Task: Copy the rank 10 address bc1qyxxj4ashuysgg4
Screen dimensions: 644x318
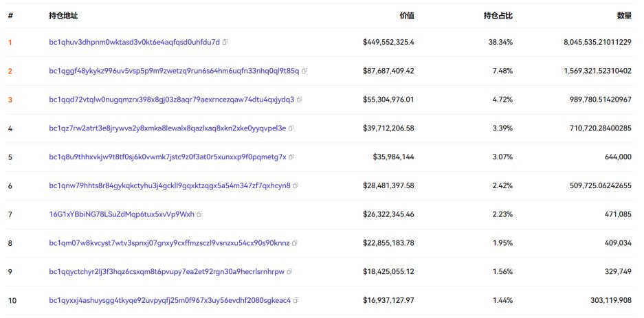Action: 296,301
